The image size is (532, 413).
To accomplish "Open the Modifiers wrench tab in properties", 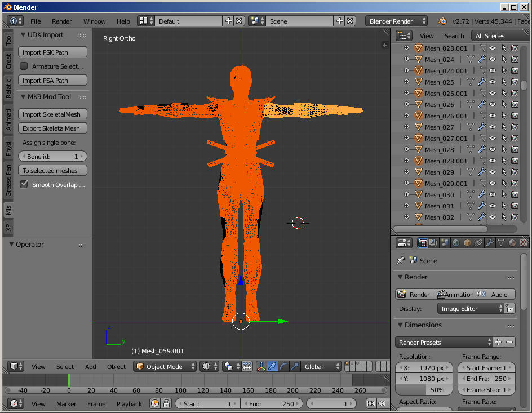I will point(490,243).
